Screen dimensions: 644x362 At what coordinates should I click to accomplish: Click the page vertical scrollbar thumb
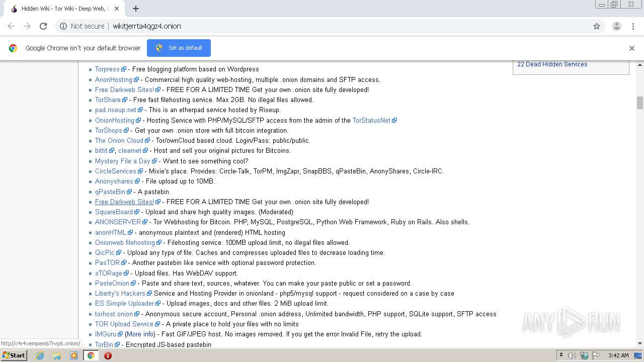pos(640,103)
